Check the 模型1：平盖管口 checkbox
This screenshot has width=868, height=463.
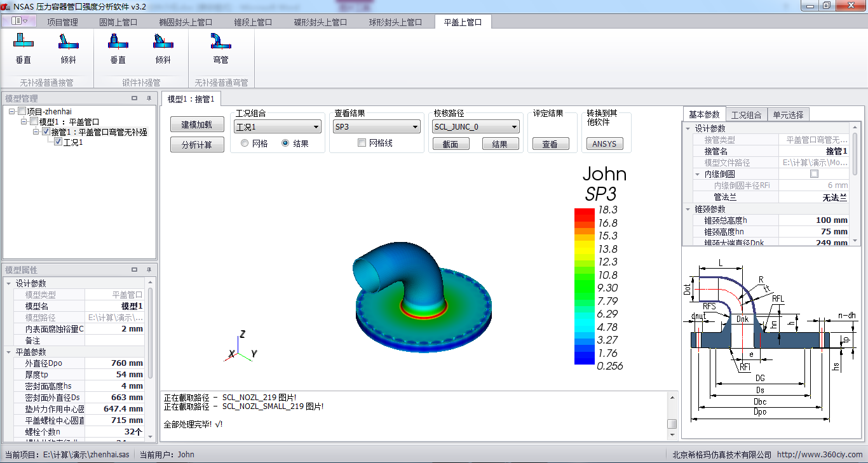(x=34, y=121)
